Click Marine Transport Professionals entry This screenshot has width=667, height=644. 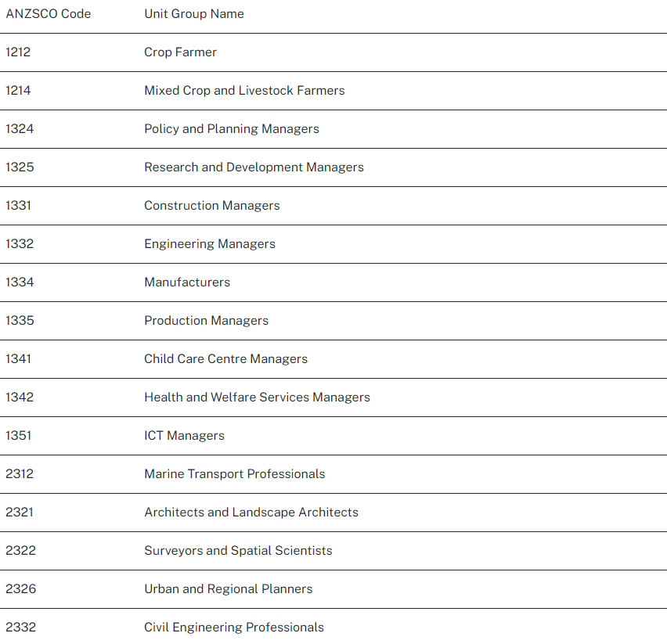(x=234, y=474)
